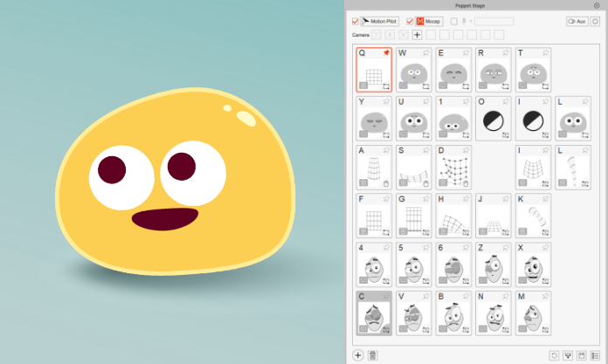Image resolution: width=608 pixels, height=364 pixels.
Task: Disable the Mocap checkbox
Action: [x=410, y=21]
